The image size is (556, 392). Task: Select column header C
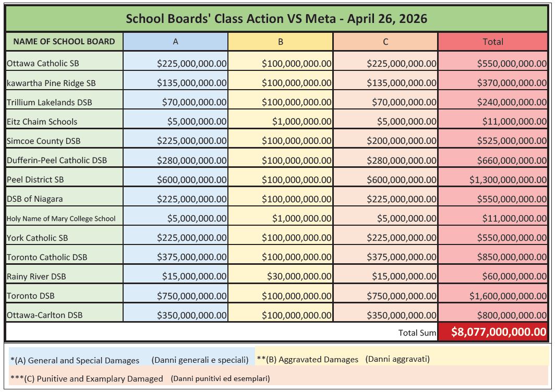pyautogui.click(x=385, y=42)
